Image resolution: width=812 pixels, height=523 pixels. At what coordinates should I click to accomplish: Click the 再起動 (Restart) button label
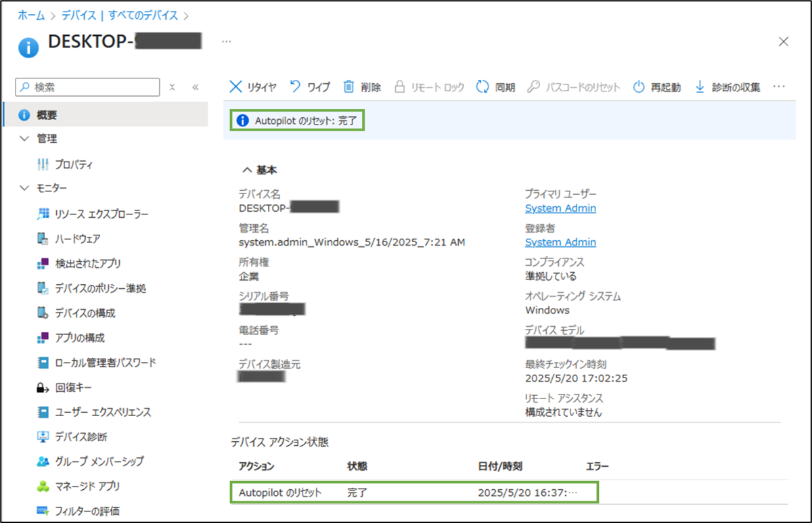click(666, 87)
